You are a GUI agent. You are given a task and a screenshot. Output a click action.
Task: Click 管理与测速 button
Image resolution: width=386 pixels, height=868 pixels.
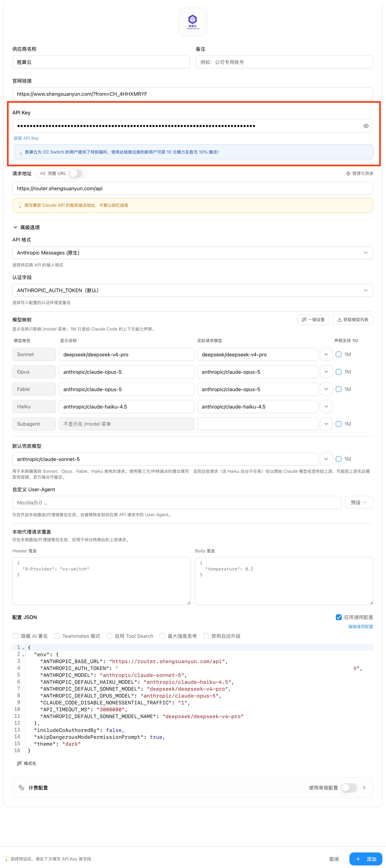(359, 174)
